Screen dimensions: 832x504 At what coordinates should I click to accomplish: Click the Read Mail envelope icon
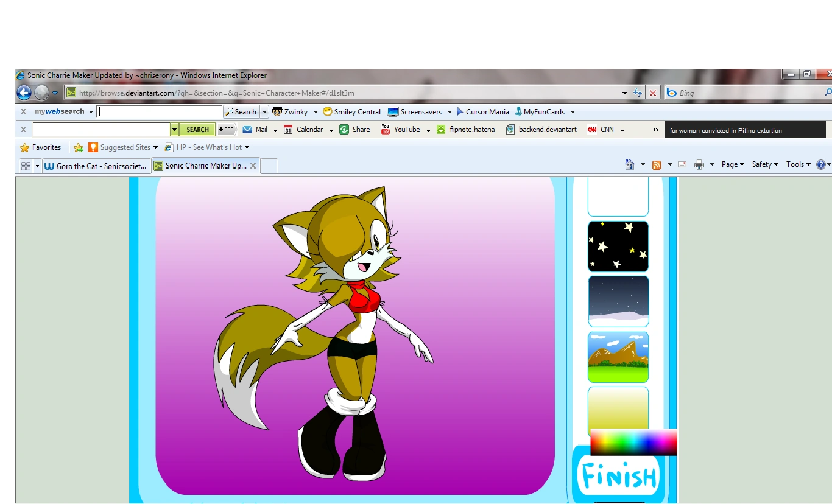click(x=682, y=164)
